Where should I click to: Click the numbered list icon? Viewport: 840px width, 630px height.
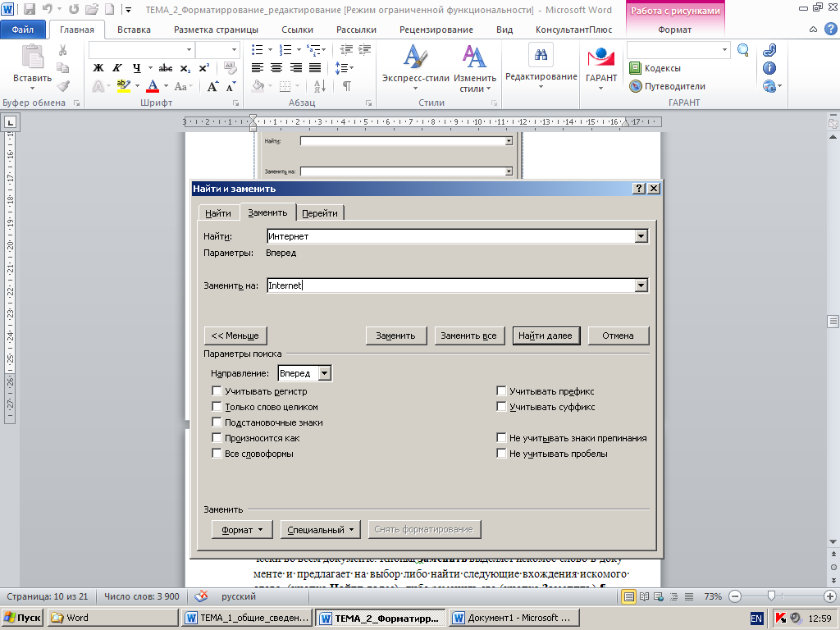pyautogui.click(x=285, y=50)
